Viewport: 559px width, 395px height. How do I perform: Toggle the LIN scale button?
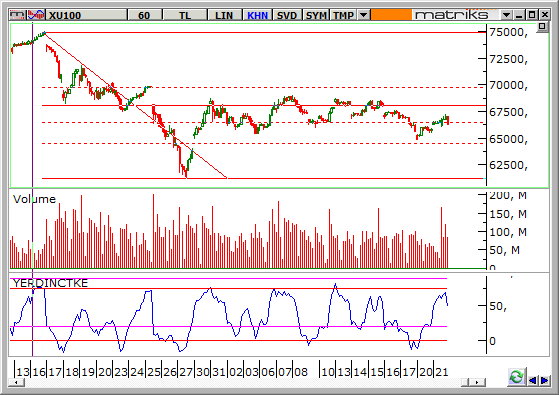click(x=224, y=15)
